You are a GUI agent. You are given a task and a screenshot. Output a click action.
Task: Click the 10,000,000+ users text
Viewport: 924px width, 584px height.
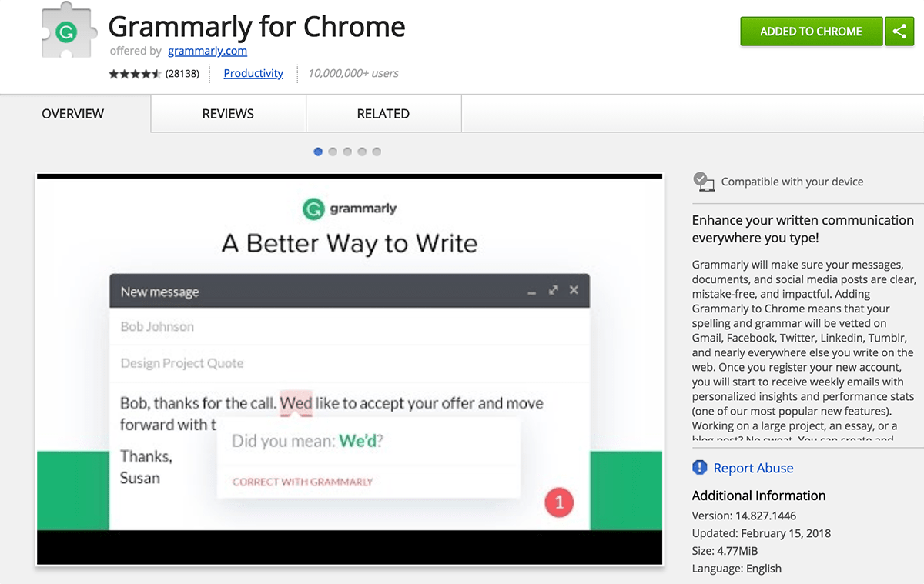click(x=353, y=73)
